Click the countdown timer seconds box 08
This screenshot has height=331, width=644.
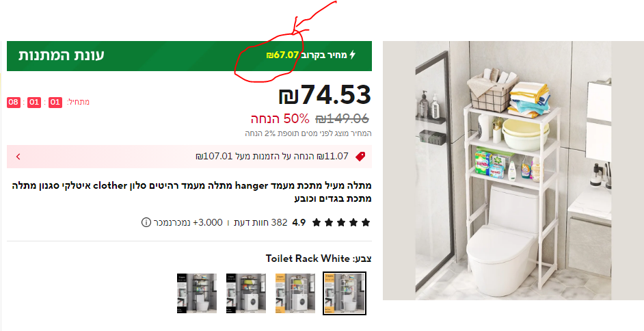coord(14,102)
